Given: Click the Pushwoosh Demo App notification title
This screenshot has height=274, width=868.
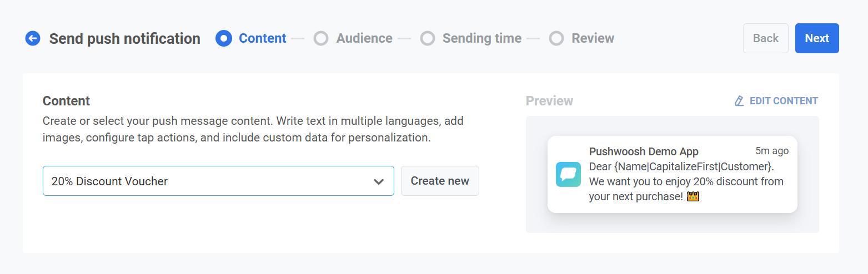Looking at the screenshot, I should [x=644, y=151].
